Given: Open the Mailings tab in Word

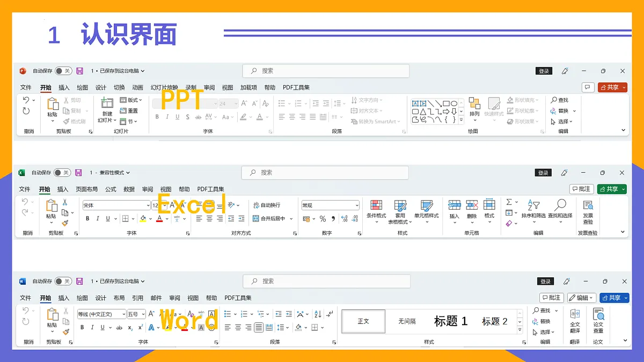Looking at the screenshot, I should [156, 298].
